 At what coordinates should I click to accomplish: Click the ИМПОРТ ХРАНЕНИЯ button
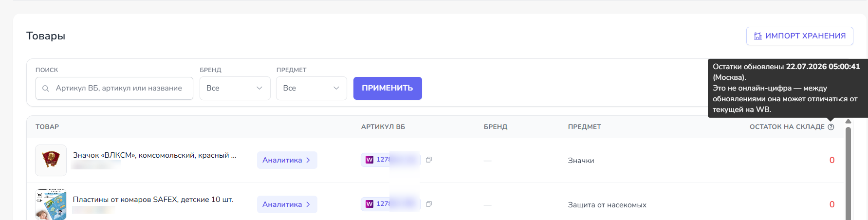coord(800,36)
